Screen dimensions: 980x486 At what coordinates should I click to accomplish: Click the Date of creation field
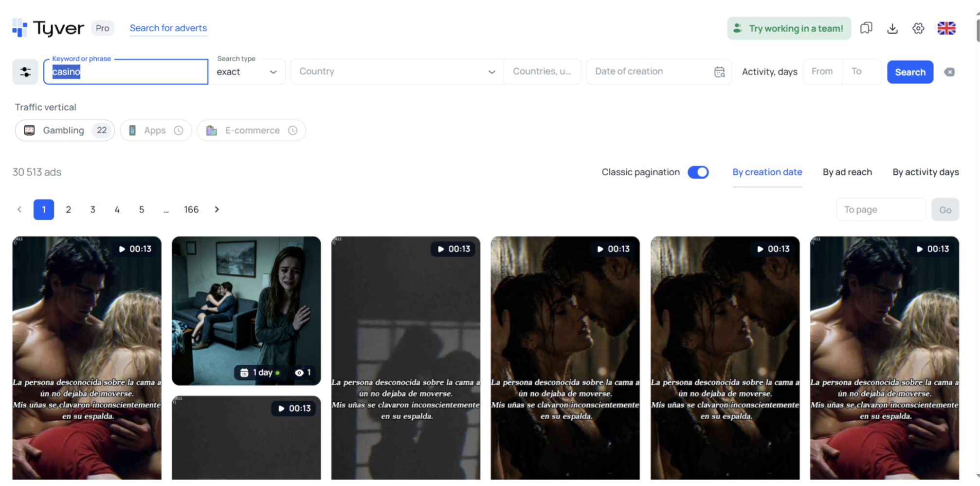click(x=659, y=72)
